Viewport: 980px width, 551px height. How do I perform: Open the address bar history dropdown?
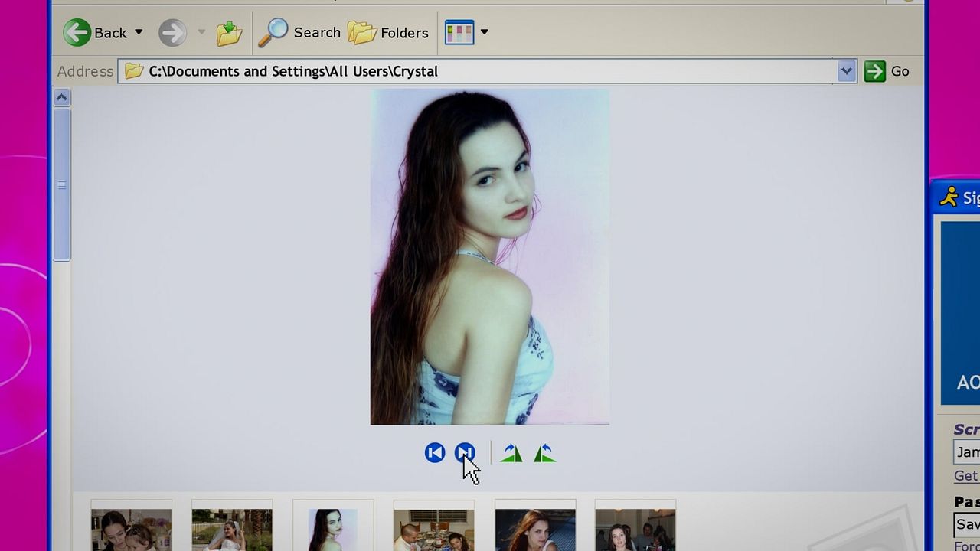[846, 70]
